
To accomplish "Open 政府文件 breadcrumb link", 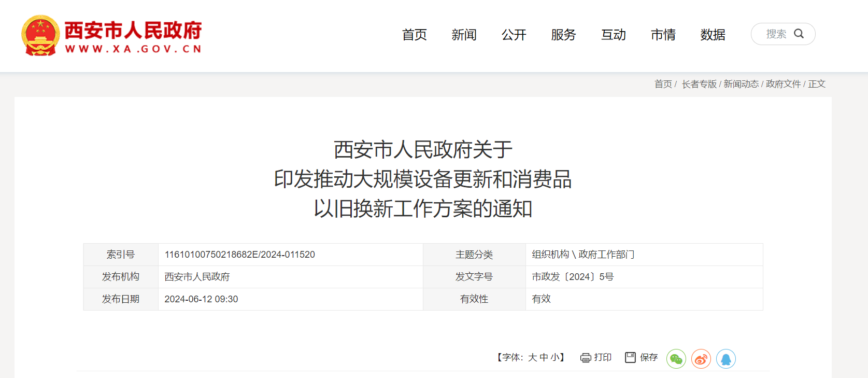I will [783, 84].
